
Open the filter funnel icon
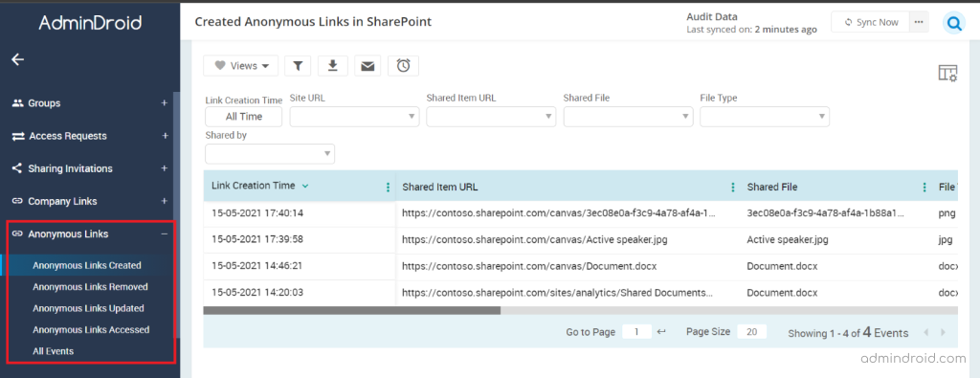299,66
